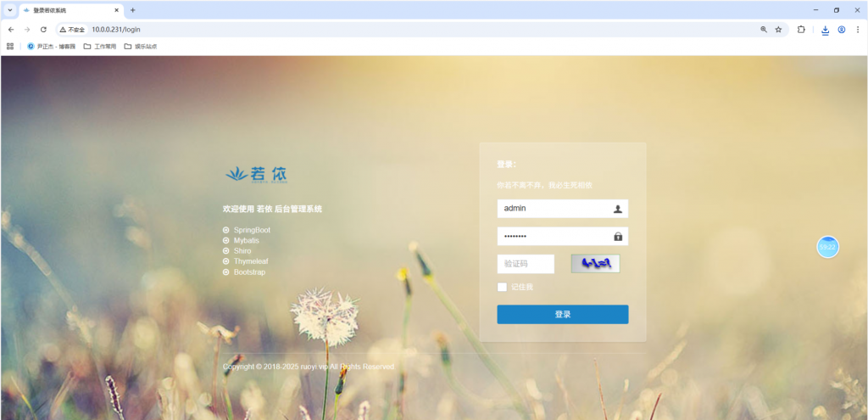Click the user icon in username field
The width and height of the screenshot is (868, 420).
(x=618, y=209)
